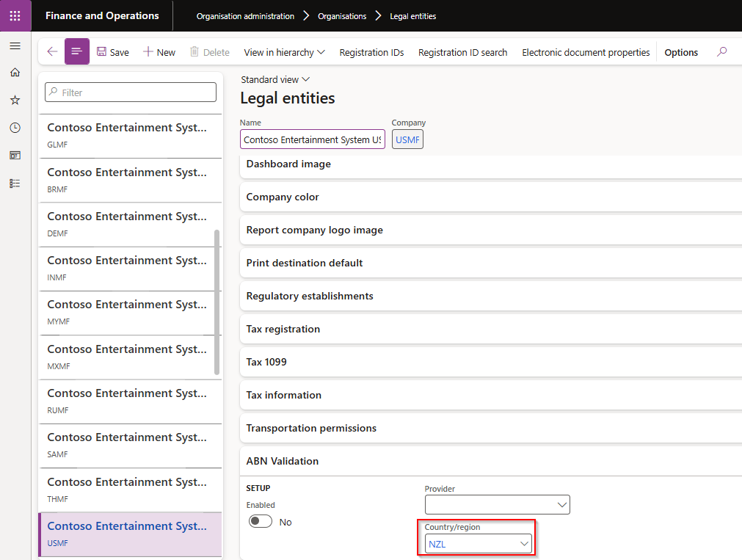Screen dimensions: 742x560
Task: Open the Office 365 app launcher
Action: point(15,15)
